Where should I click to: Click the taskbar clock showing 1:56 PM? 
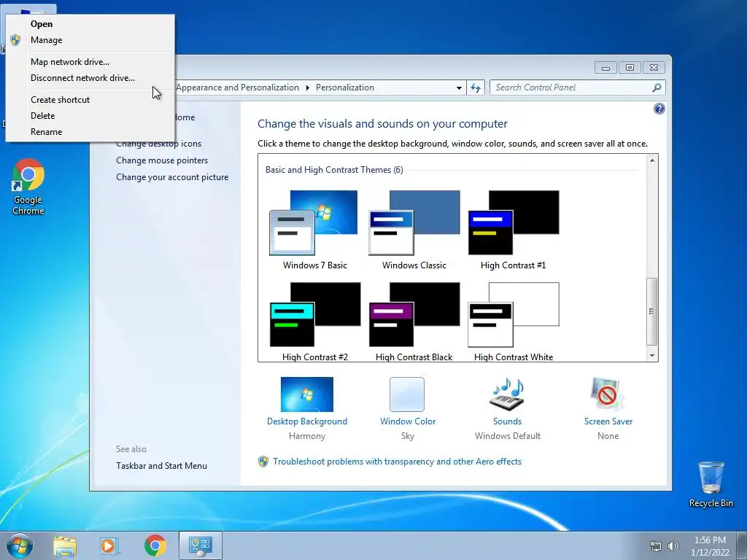tap(710, 546)
